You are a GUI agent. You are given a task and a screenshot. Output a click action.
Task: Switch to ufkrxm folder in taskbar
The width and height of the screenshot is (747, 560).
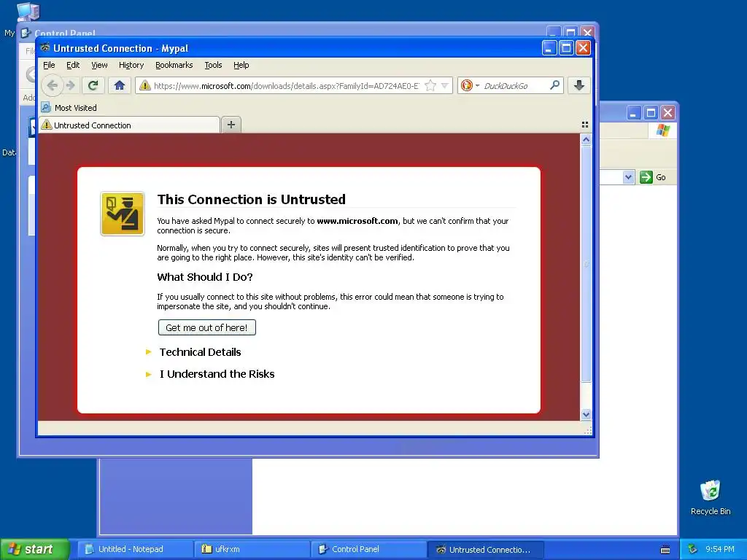coord(252,549)
